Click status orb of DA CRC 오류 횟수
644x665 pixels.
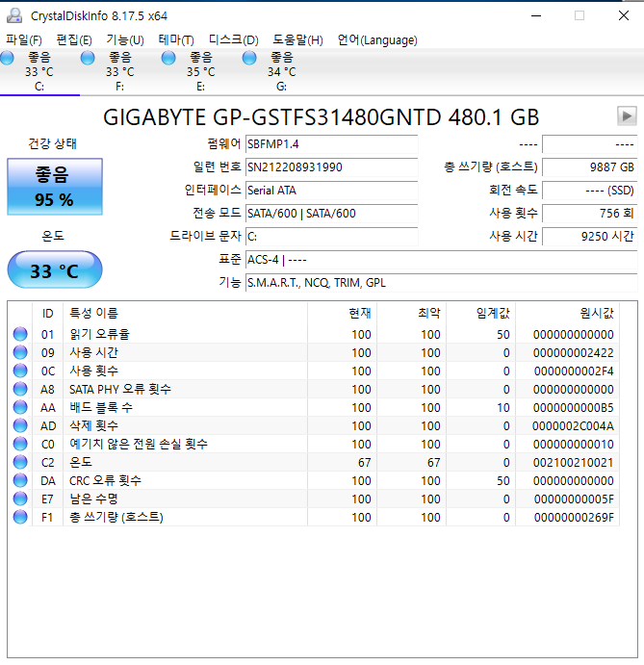(20, 480)
